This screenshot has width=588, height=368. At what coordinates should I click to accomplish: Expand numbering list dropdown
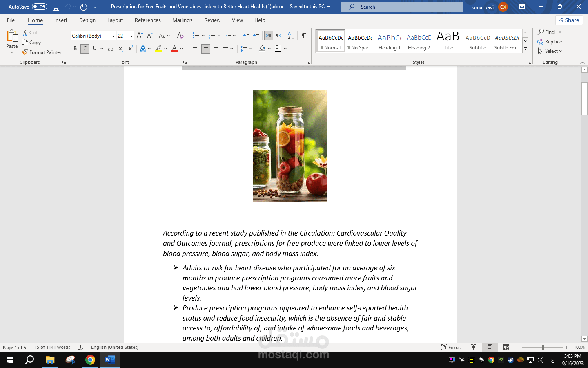coord(219,36)
